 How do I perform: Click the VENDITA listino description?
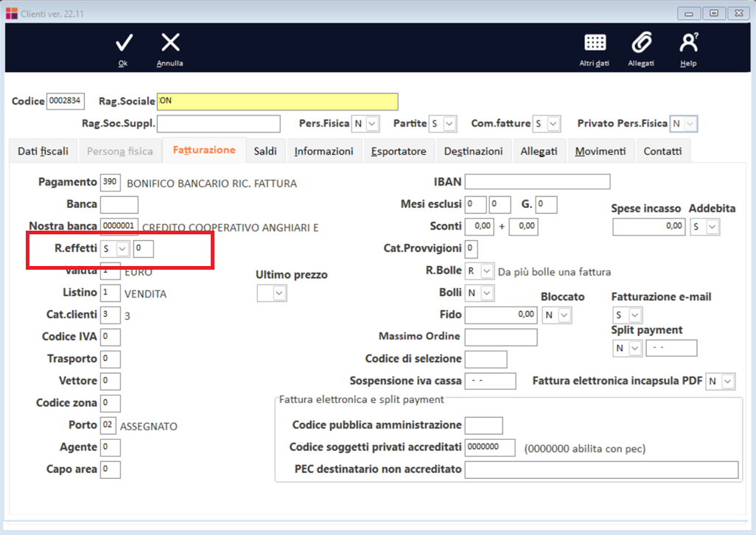145,294
